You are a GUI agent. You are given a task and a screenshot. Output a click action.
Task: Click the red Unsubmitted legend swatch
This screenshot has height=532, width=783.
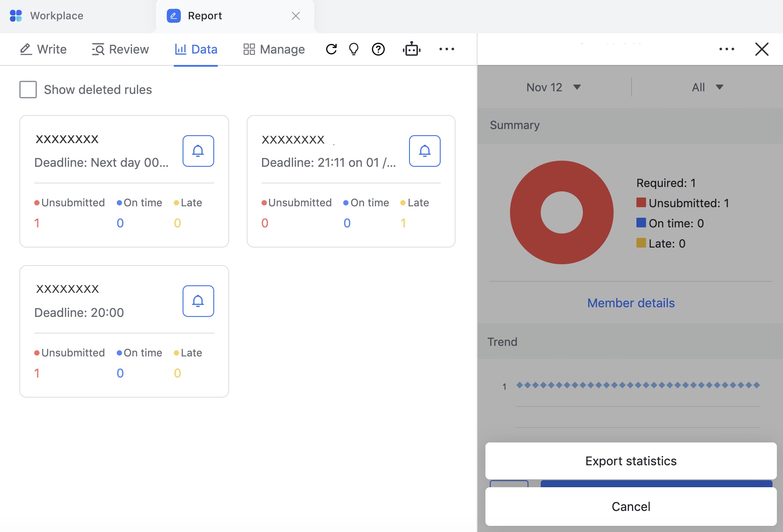coord(641,203)
